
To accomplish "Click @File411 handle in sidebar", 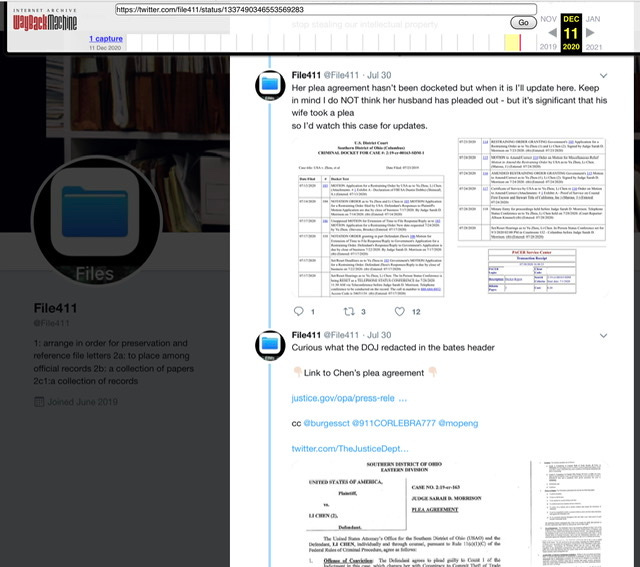I will coord(51,323).
